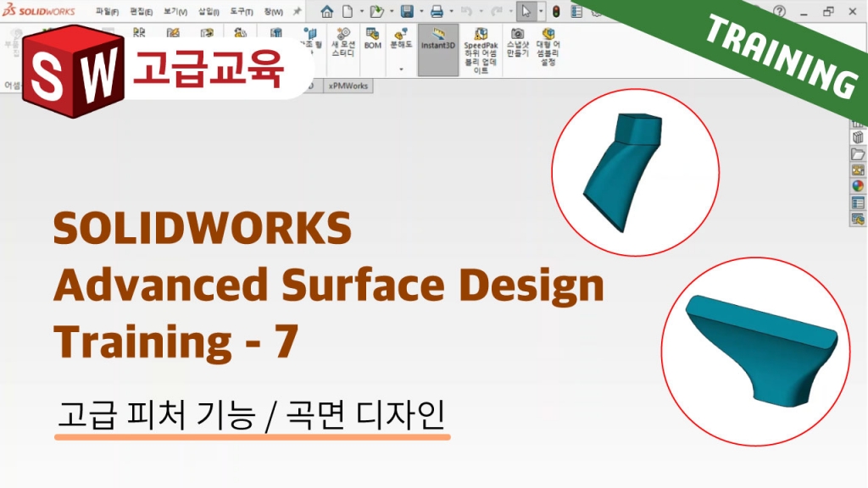Switch to the xPMWorks tab
Image resolution: width=868 pixels, height=488 pixels.
348,86
